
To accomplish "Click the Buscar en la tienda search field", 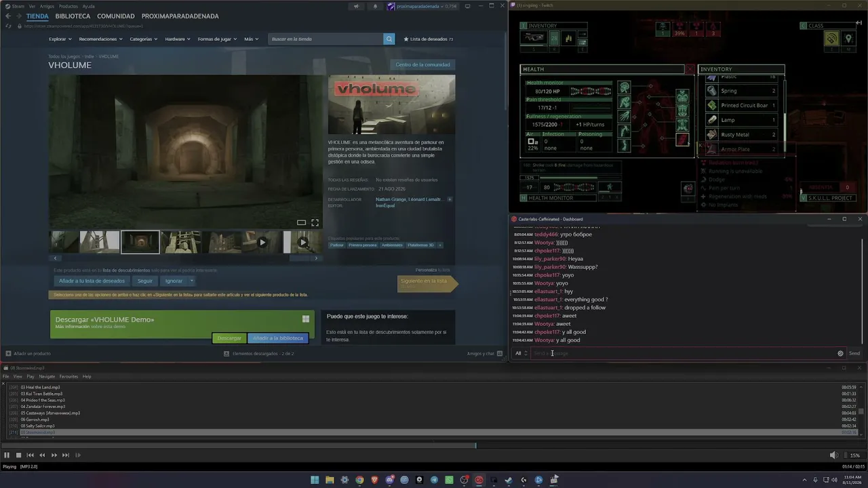I will [x=326, y=39].
